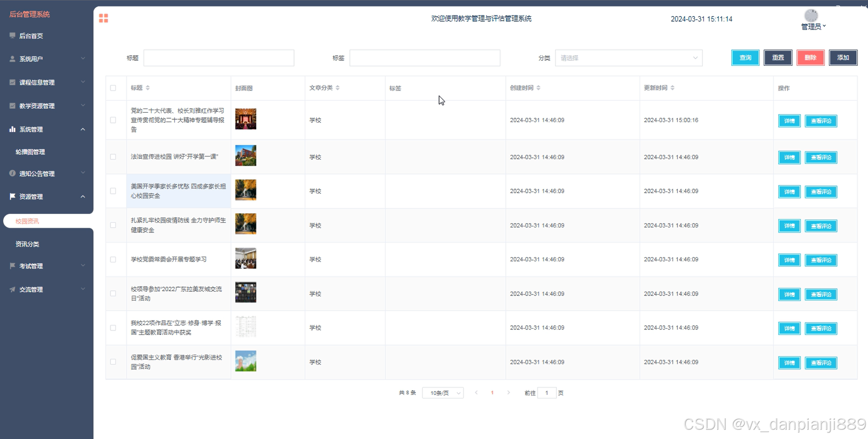Sort by 更新时间 column arrows
The height and width of the screenshot is (439, 868).
tap(672, 88)
